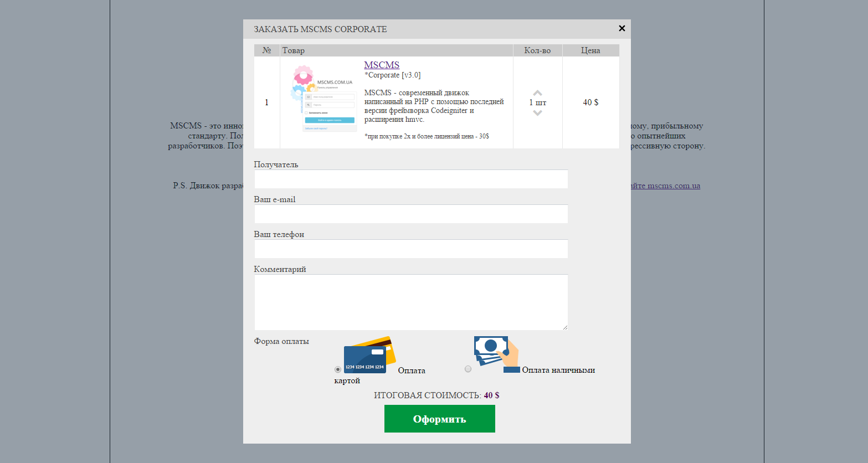This screenshot has width=868, height=463.
Task: Click the Цена column header
Action: coord(590,50)
